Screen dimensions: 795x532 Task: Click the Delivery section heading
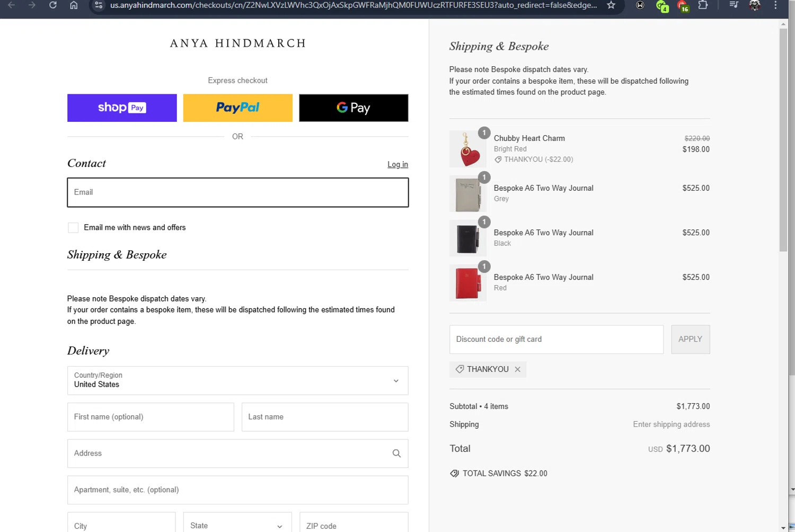[88, 351]
